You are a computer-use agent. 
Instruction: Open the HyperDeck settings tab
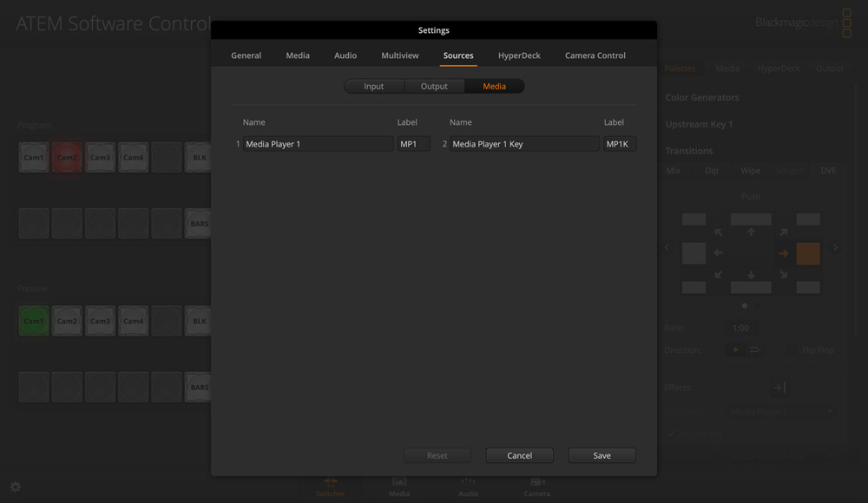(519, 56)
